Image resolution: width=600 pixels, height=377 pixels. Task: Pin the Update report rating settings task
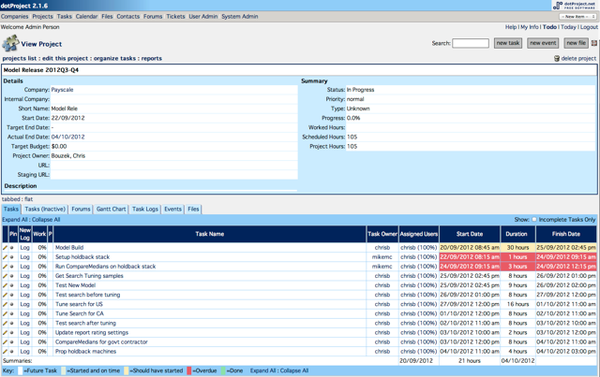[x=12, y=333]
